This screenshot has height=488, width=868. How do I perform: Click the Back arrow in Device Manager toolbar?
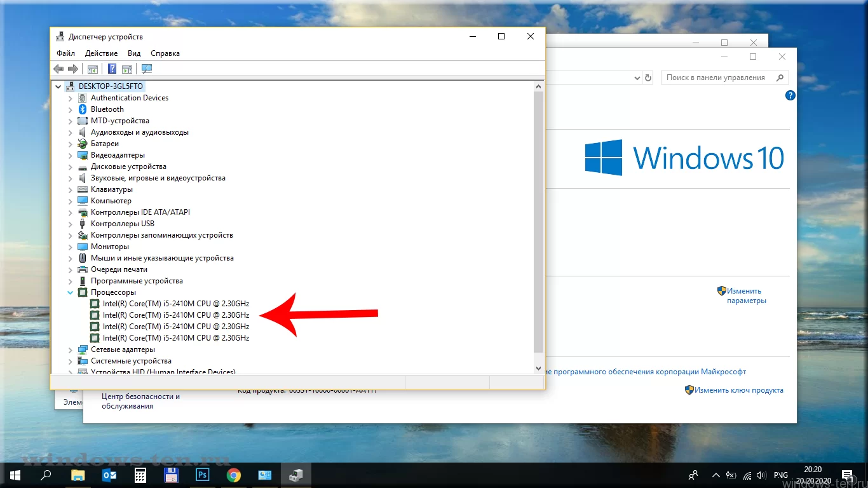(58, 69)
